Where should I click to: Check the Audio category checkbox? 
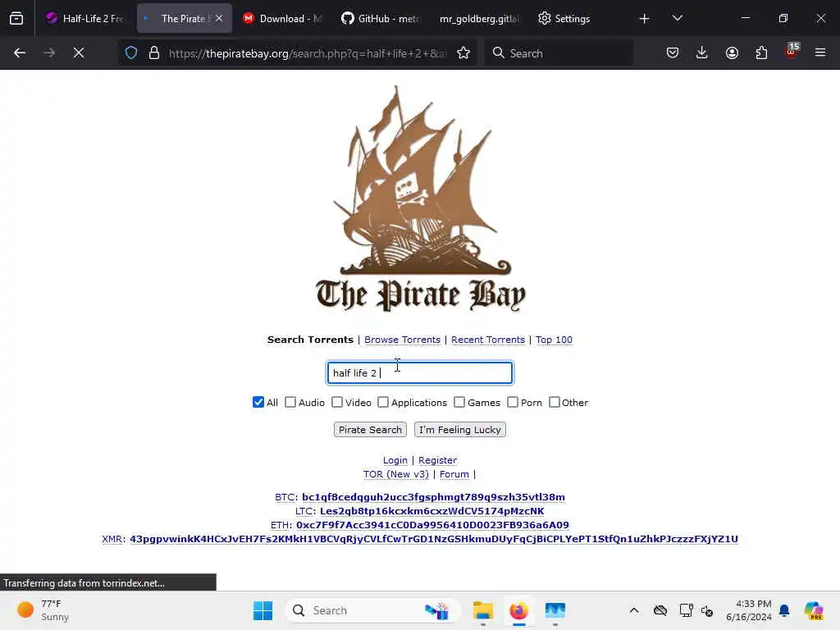pos(290,402)
